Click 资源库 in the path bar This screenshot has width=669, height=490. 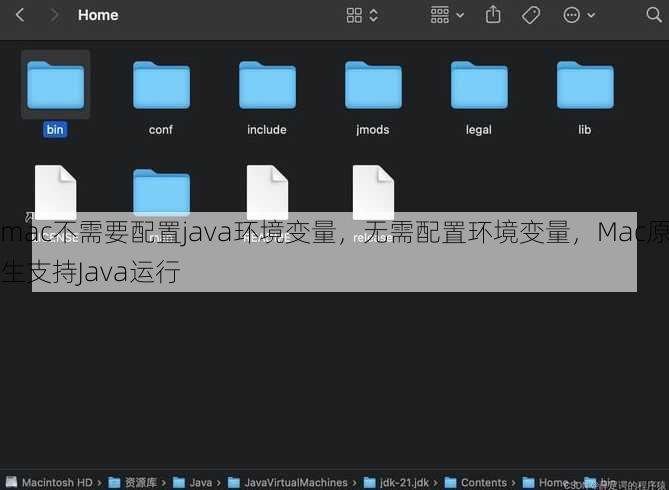tap(133, 482)
